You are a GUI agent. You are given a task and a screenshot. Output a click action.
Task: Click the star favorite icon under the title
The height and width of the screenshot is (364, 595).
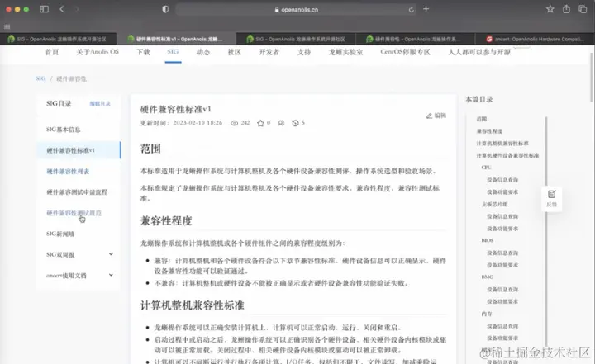260,123
